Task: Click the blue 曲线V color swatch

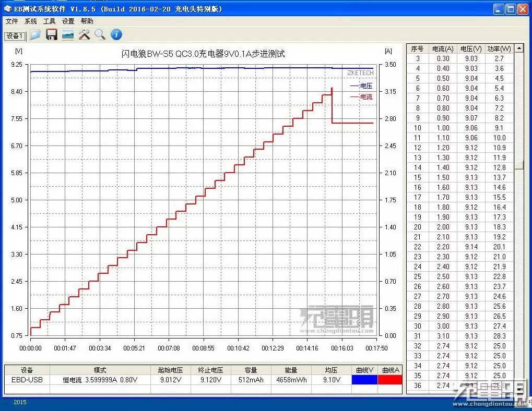Action: 365,380
